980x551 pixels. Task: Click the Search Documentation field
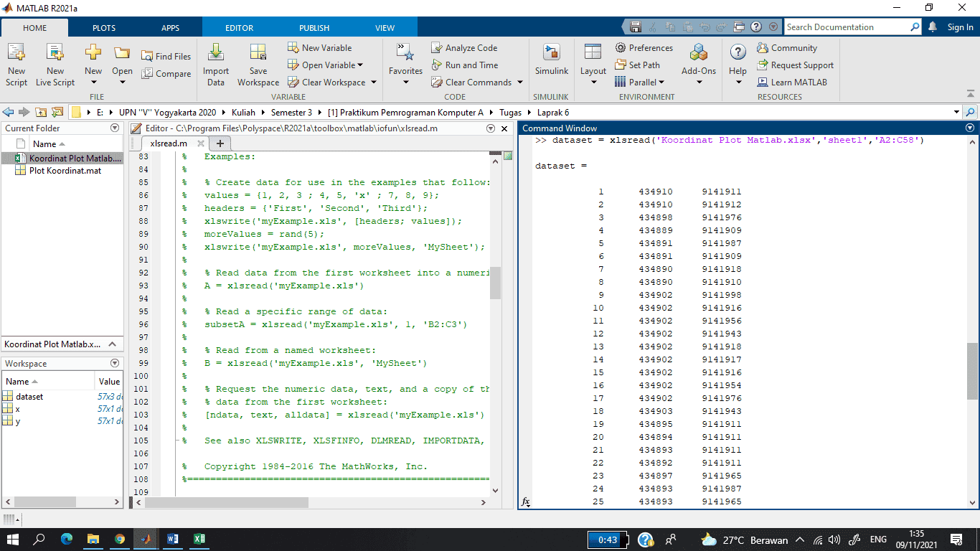847,27
